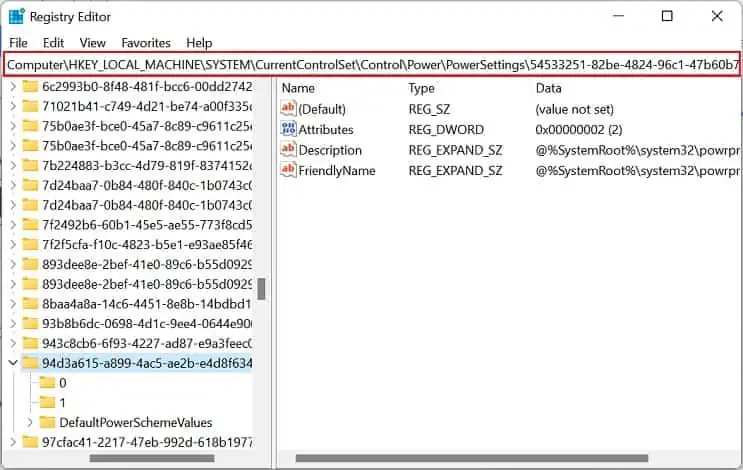Click the DefaultPowerSchemeValues folder icon
Viewport: 743px width, 470px height.
(47, 422)
